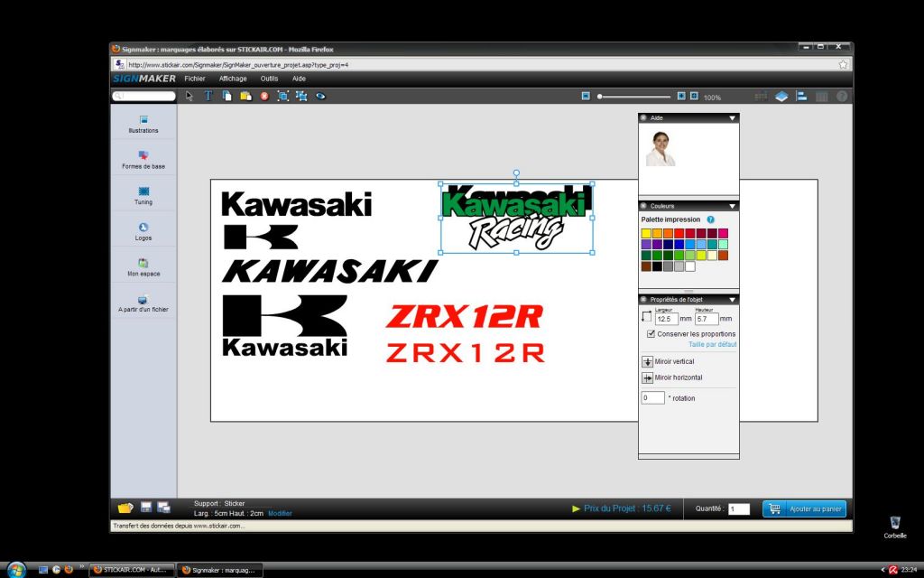The image size is (924, 578).
Task: Close the Couleurs panel
Action: (643, 206)
